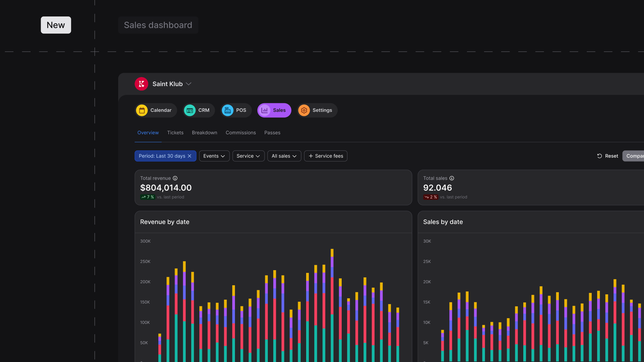This screenshot has width=644, height=362.
Task: Click the 30K axis label in Sales chart
Action: [x=427, y=241]
